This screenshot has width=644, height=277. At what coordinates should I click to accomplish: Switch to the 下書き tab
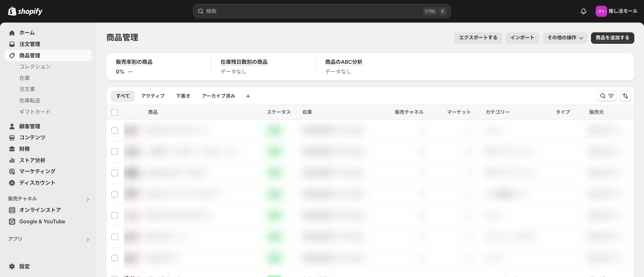coord(183,96)
